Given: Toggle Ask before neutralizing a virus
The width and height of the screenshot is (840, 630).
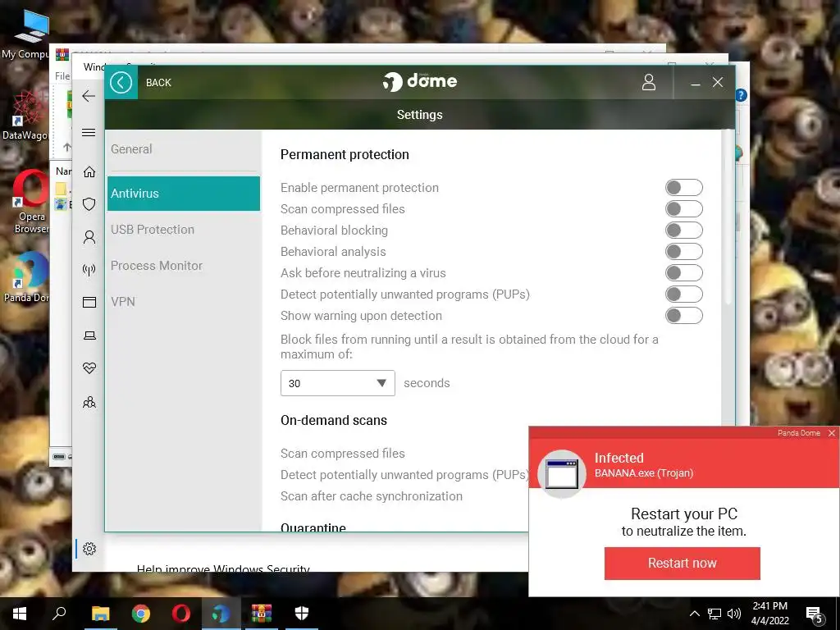Looking at the screenshot, I should point(683,272).
